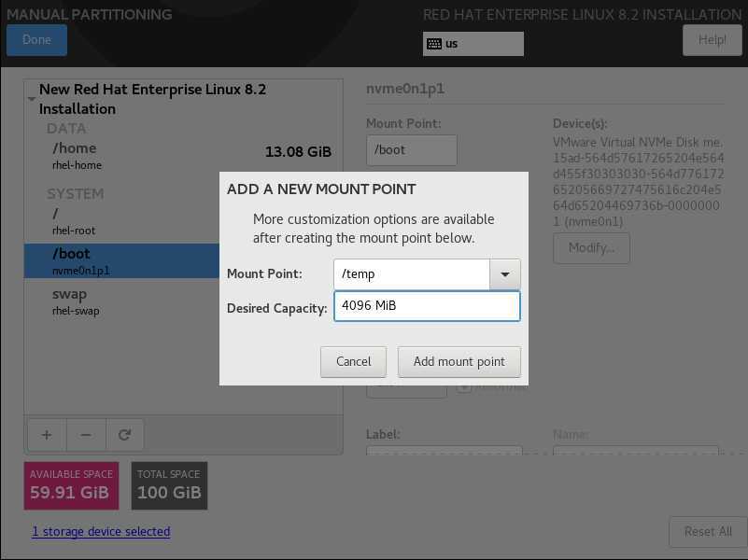Collapse the New Red Hat Enterprise Linux installation tree
The height and width of the screenshot is (560, 748).
tap(32, 99)
